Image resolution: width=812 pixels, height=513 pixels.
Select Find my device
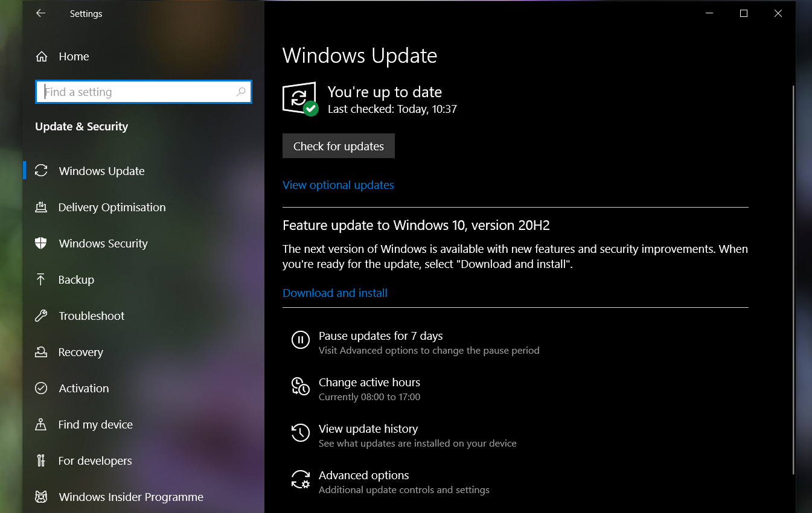pyautogui.click(x=144, y=424)
